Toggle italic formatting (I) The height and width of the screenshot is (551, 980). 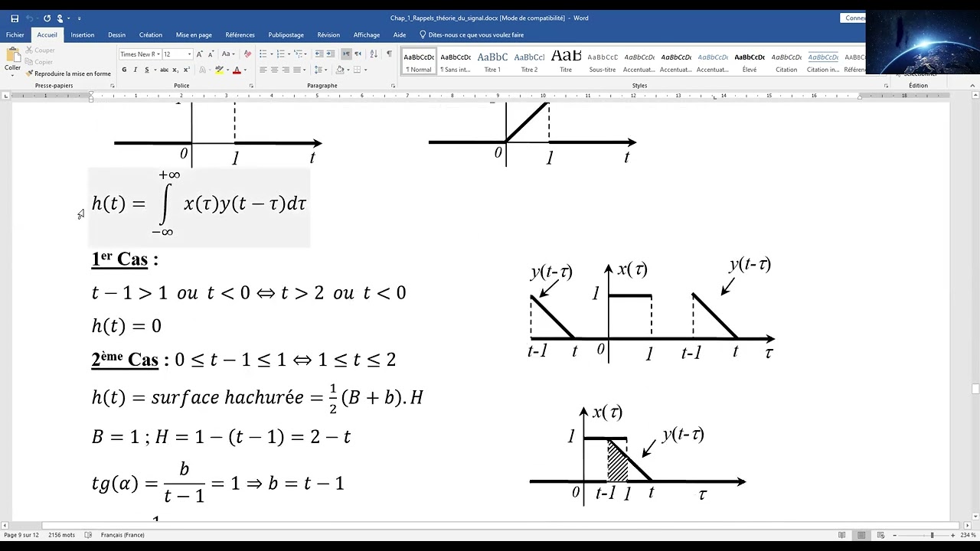135,70
